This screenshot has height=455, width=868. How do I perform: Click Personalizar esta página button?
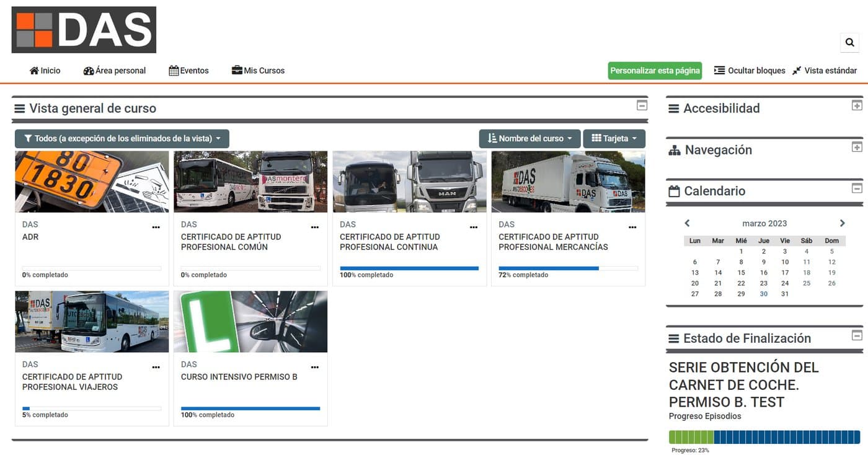(x=655, y=71)
